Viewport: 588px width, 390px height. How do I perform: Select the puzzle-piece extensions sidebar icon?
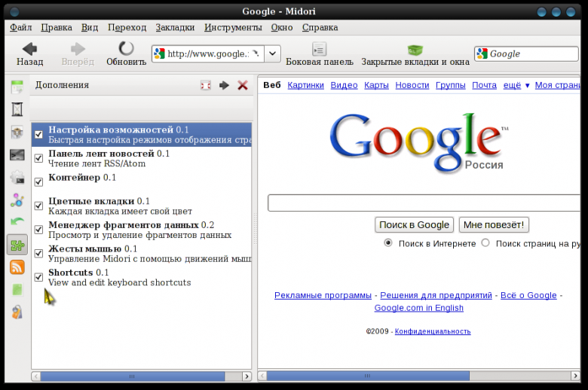17,245
